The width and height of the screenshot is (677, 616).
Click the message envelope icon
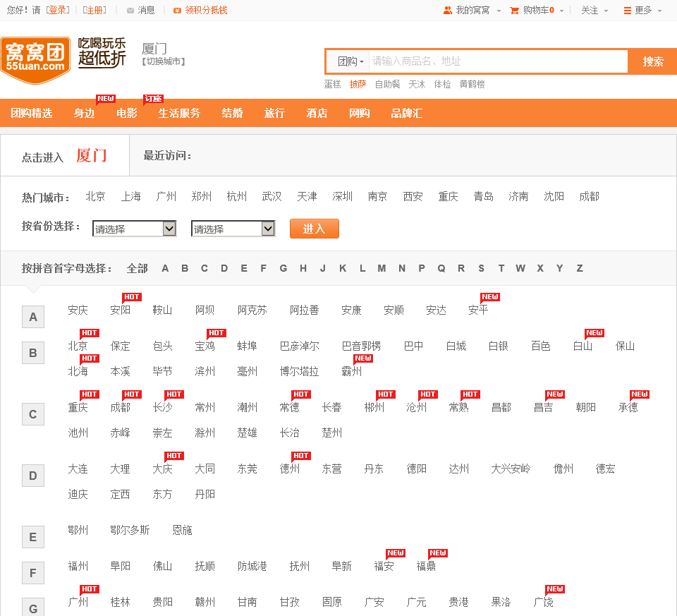[130, 11]
